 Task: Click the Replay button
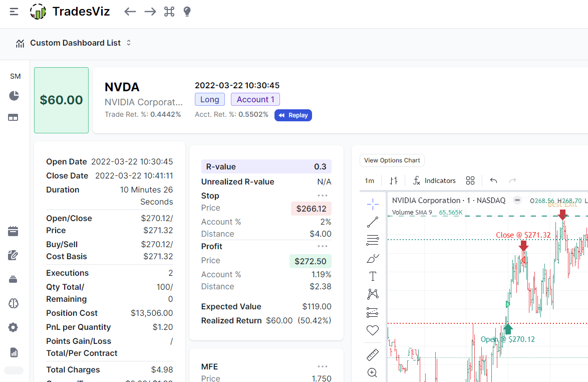tap(293, 115)
